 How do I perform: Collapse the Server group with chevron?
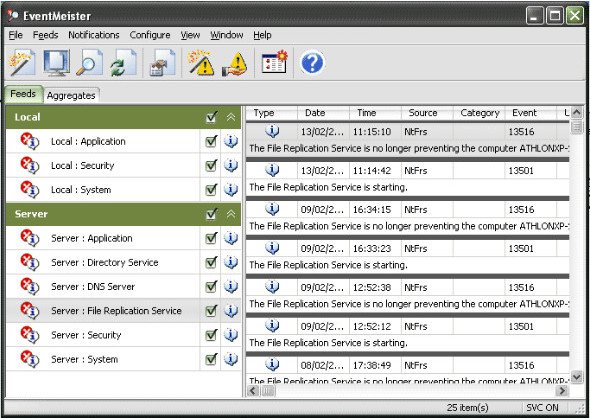click(x=231, y=214)
